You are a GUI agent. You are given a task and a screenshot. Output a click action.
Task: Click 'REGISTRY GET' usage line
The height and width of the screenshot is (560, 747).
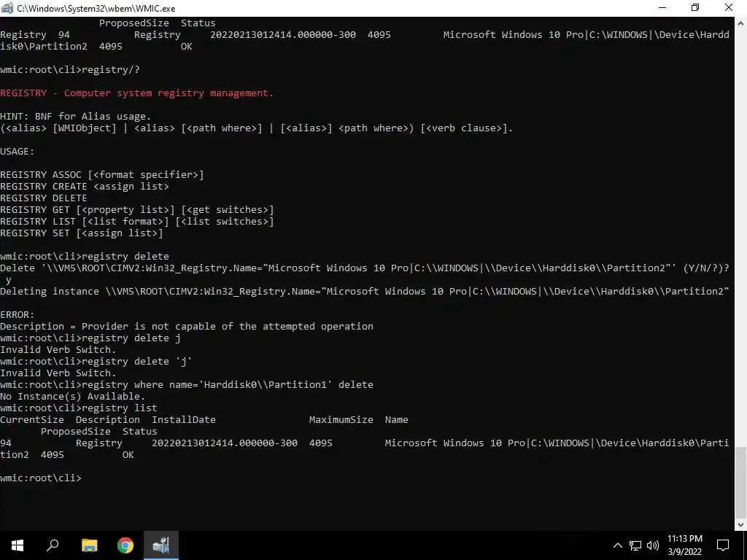point(136,209)
